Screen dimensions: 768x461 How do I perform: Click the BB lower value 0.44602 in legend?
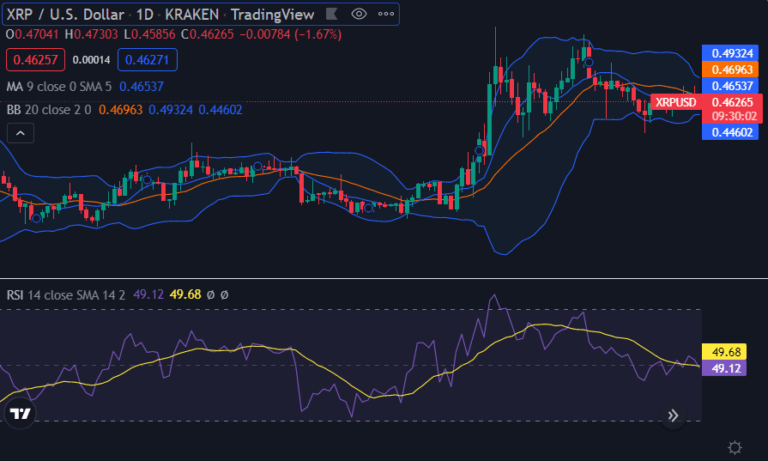(220, 110)
